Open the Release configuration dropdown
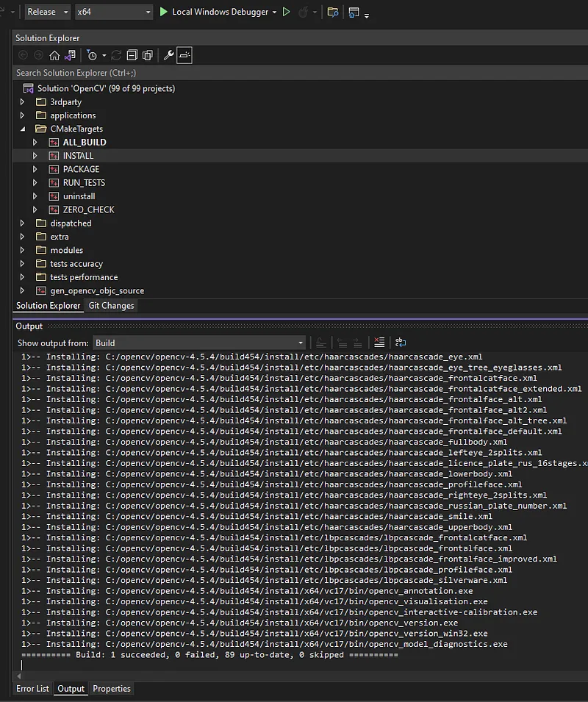Image resolution: width=588 pixels, height=702 pixels. coord(48,12)
